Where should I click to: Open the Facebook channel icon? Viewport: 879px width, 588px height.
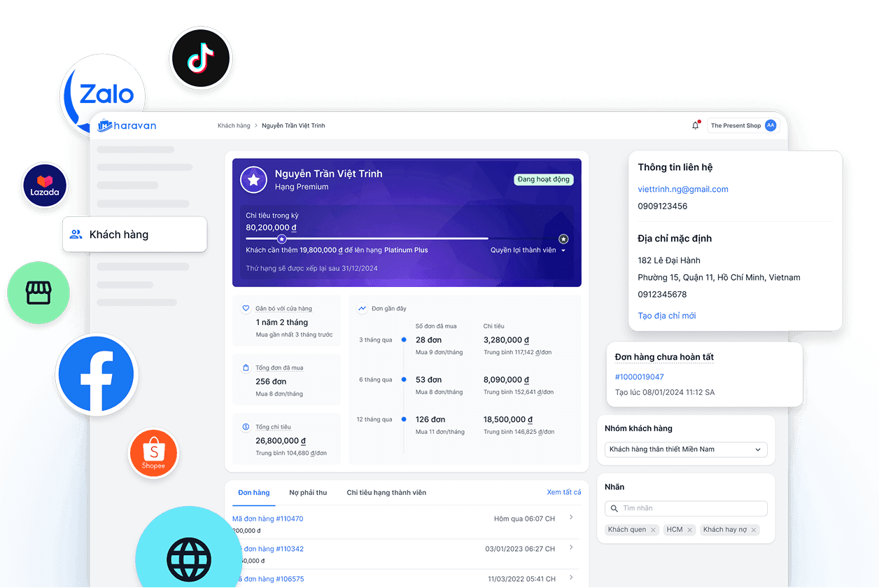click(96, 375)
